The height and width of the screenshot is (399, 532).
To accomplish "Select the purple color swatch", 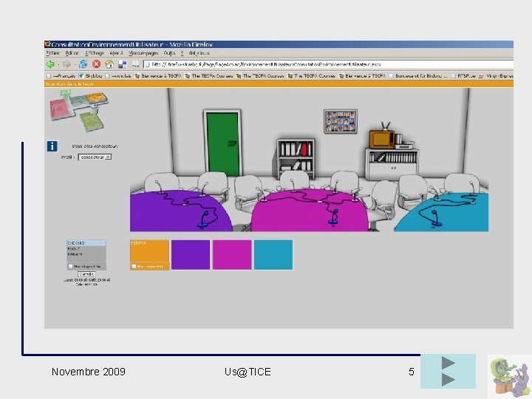I will [x=191, y=255].
